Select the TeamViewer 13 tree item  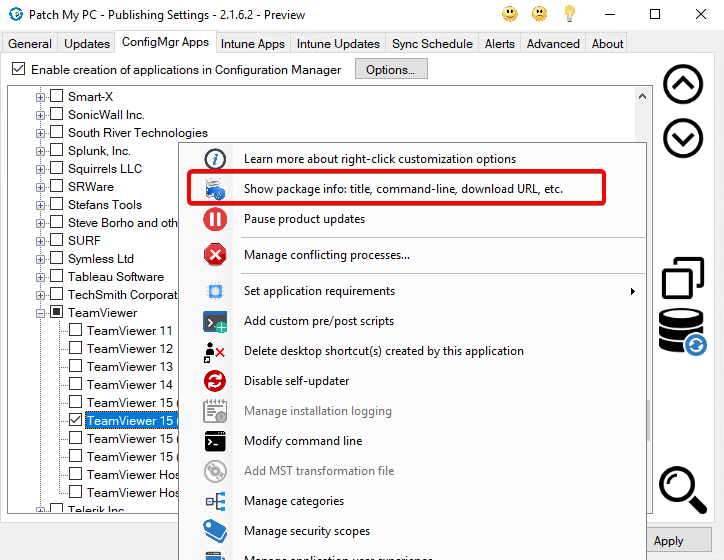[129, 367]
